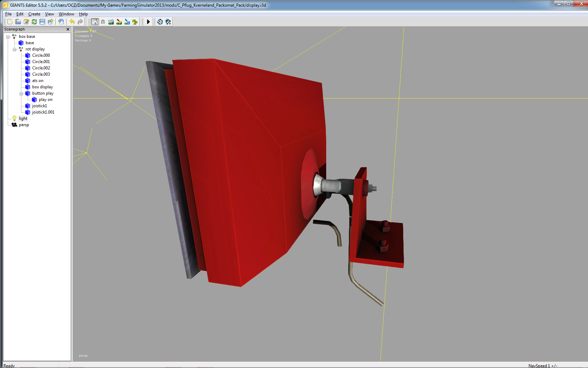Select the terrain paint red brush icon

coord(119,22)
